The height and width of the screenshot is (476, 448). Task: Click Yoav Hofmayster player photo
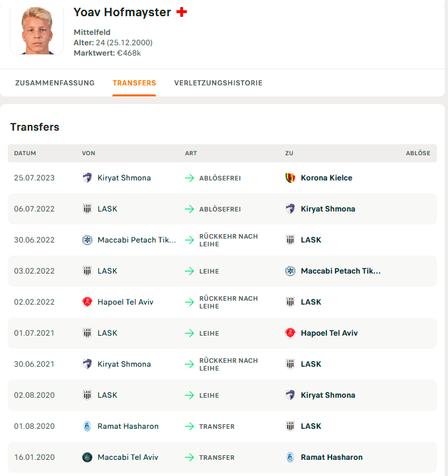pos(37,30)
